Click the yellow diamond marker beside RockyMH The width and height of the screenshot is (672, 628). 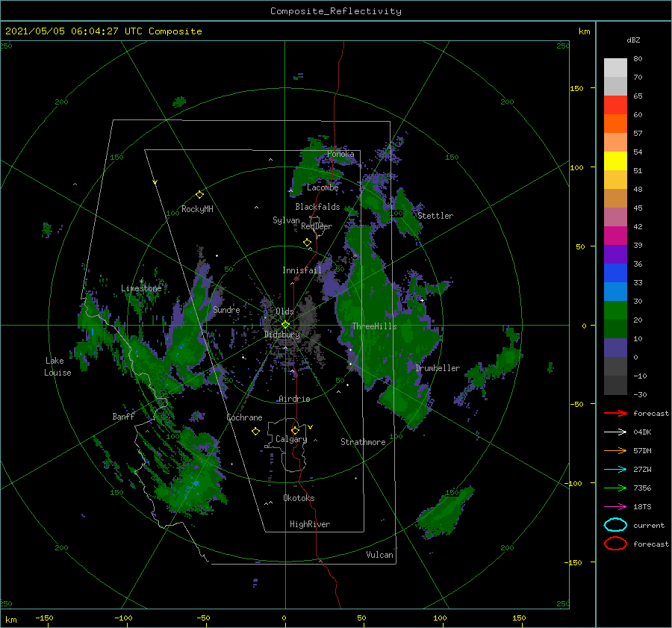point(199,195)
